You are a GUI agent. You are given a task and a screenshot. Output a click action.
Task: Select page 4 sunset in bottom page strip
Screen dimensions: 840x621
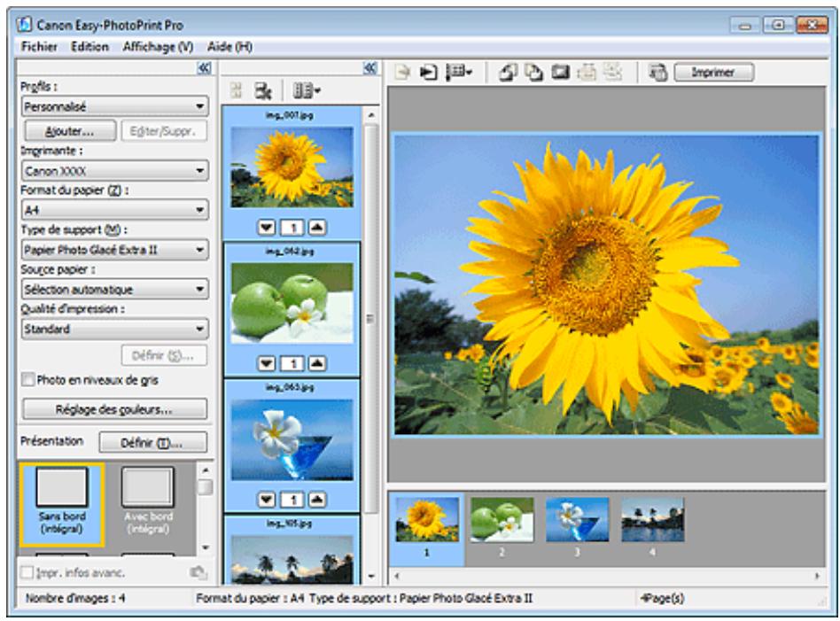pos(652,519)
